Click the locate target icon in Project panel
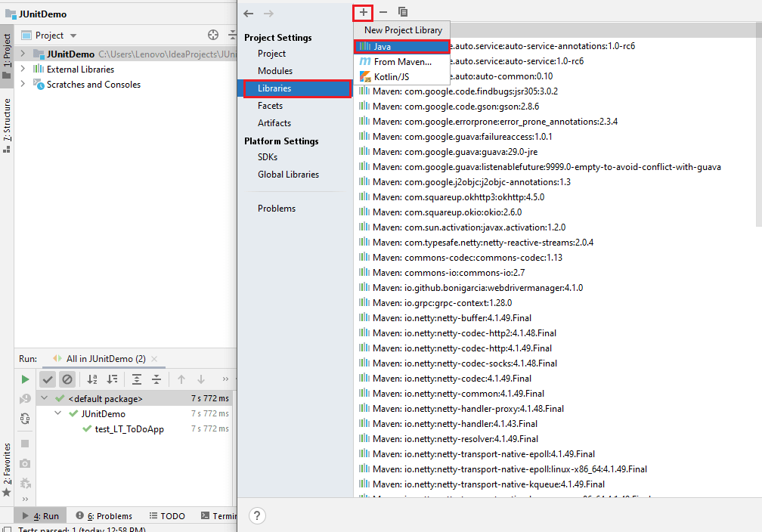This screenshot has width=762, height=532. click(x=213, y=35)
